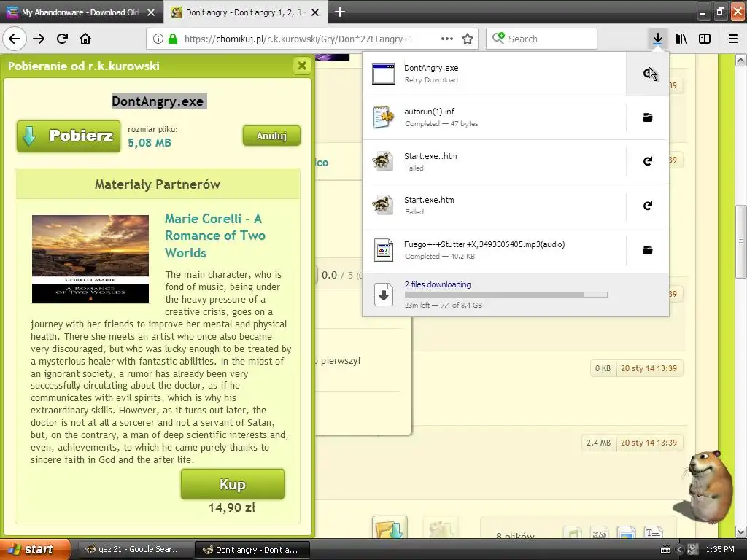Click the Pobierz download button
Image resolution: width=747 pixels, height=560 pixels.
[69, 136]
